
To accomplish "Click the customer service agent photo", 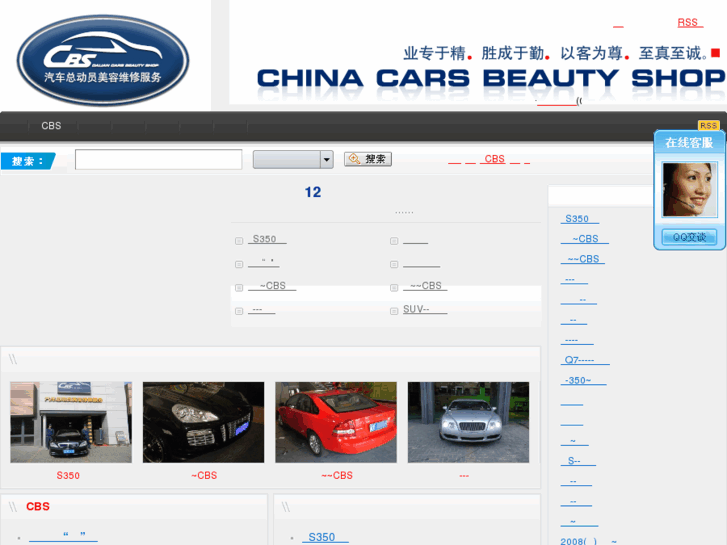I will [x=689, y=189].
